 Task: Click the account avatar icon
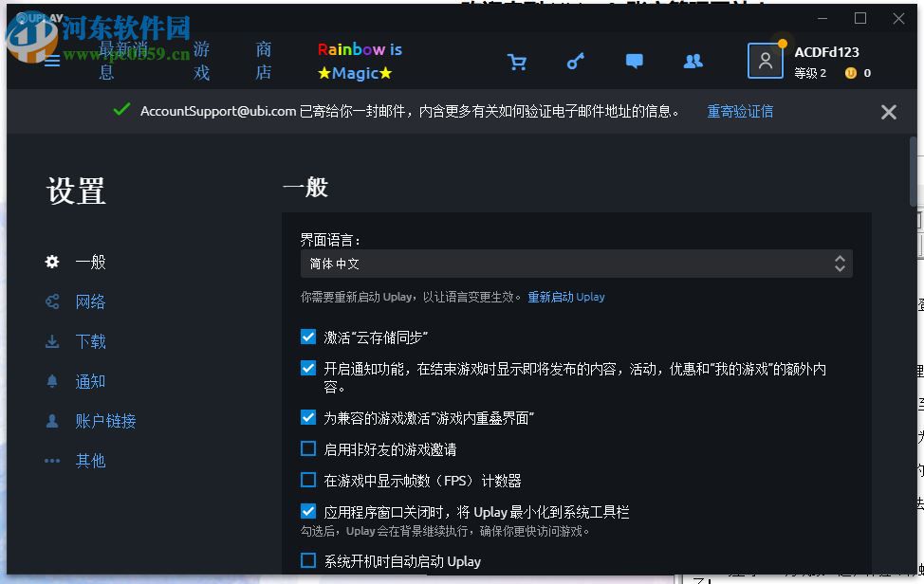(x=765, y=61)
